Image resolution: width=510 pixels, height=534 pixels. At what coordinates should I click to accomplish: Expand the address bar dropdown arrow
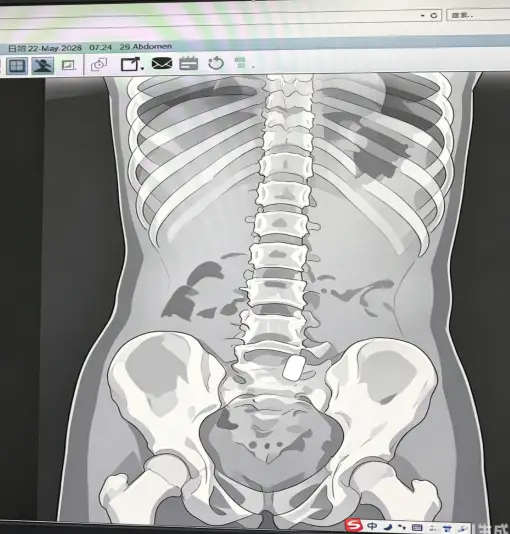[x=423, y=15]
